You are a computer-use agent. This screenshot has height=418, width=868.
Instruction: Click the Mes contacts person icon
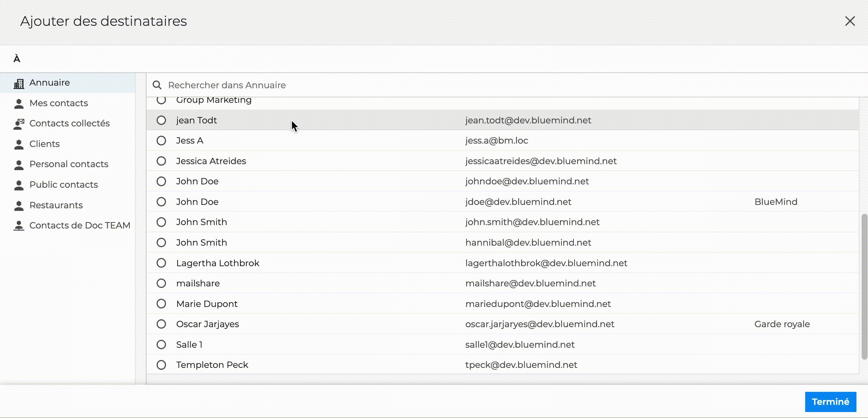(19, 104)
